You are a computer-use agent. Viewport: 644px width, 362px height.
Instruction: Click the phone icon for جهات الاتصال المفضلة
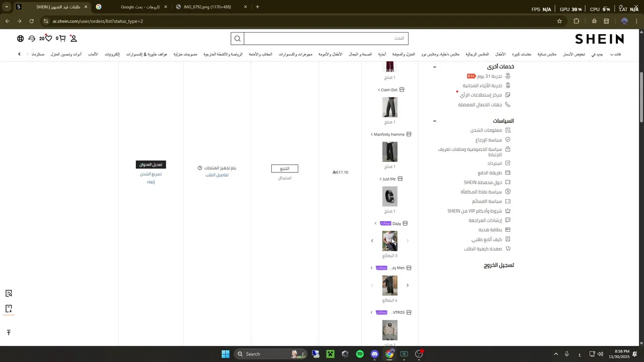[508, 105]
